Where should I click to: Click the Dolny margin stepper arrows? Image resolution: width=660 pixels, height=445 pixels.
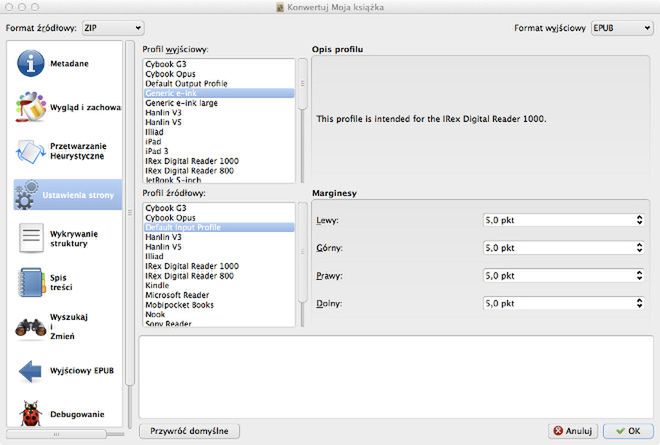point(639,303)
